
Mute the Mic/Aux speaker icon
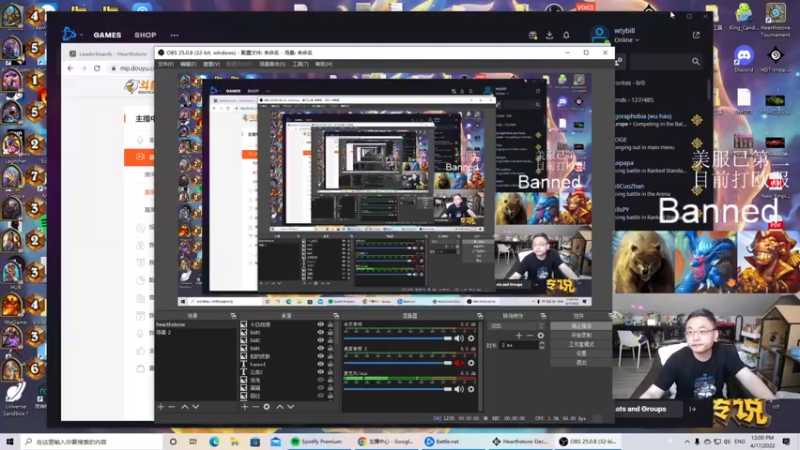(459, 389)
